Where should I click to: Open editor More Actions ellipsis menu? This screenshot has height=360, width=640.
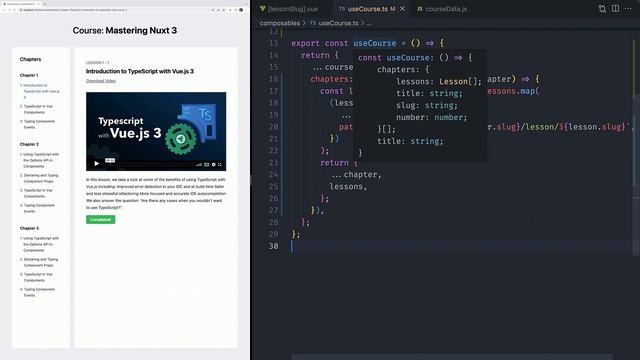click(x=628, y=9)
